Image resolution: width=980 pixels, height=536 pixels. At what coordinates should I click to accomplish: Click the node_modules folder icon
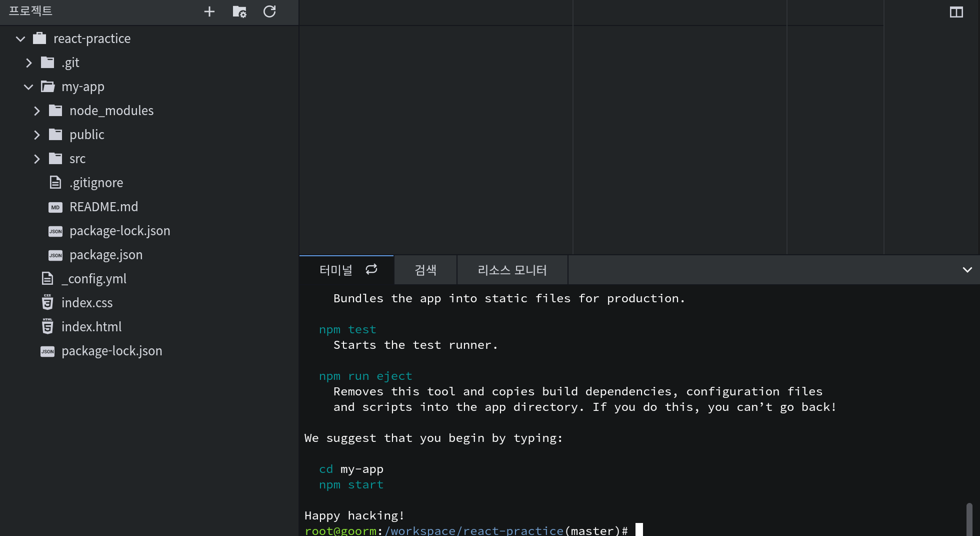(55, 110)
